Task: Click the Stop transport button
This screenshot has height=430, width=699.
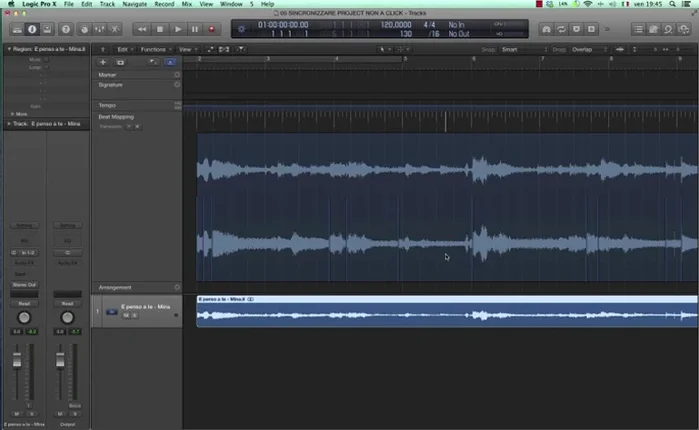Action: (161, 29)
